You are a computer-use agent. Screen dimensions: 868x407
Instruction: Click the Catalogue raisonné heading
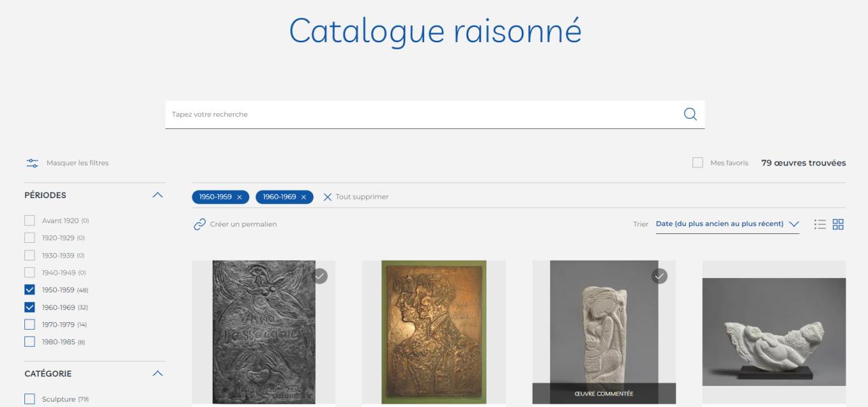(436, 31)
